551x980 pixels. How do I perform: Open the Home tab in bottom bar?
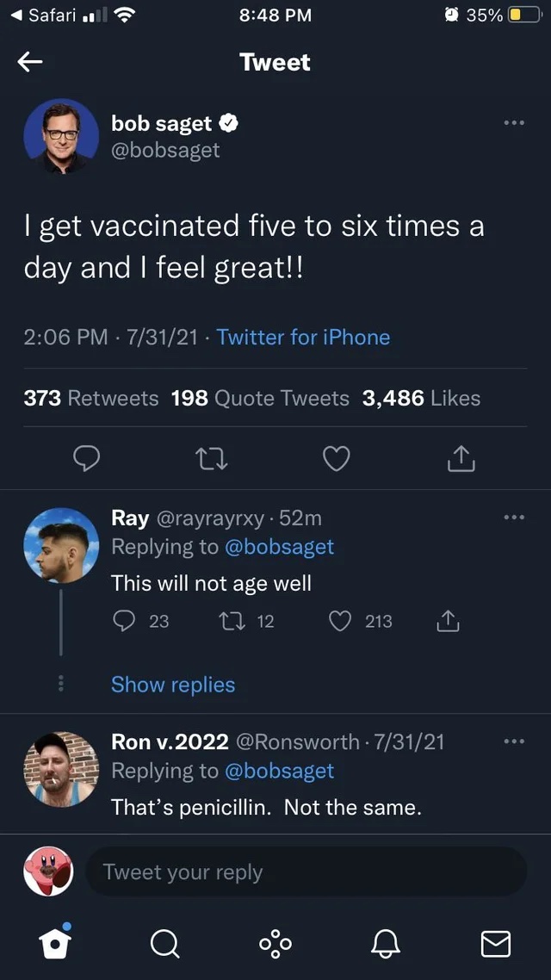(x=53, y=943)
